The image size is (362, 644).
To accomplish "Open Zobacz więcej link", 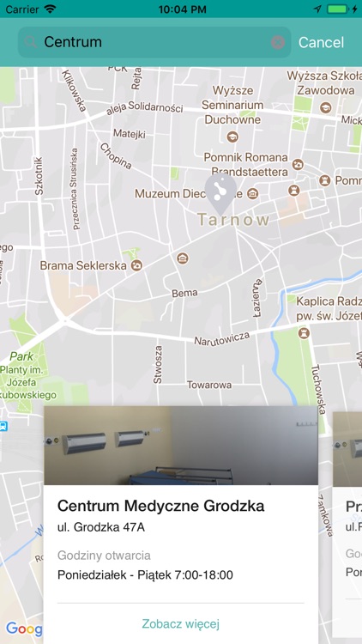I will tap(181, 624).
